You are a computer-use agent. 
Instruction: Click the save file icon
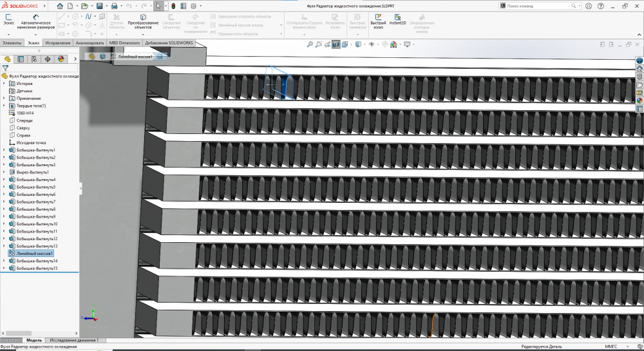(100, 6)
